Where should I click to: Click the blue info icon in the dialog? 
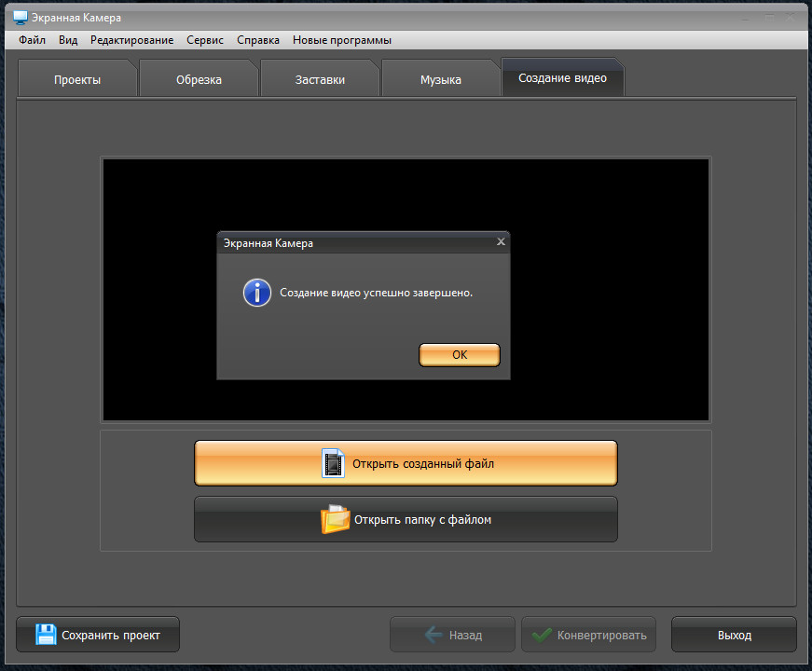[x=257, y=293]
